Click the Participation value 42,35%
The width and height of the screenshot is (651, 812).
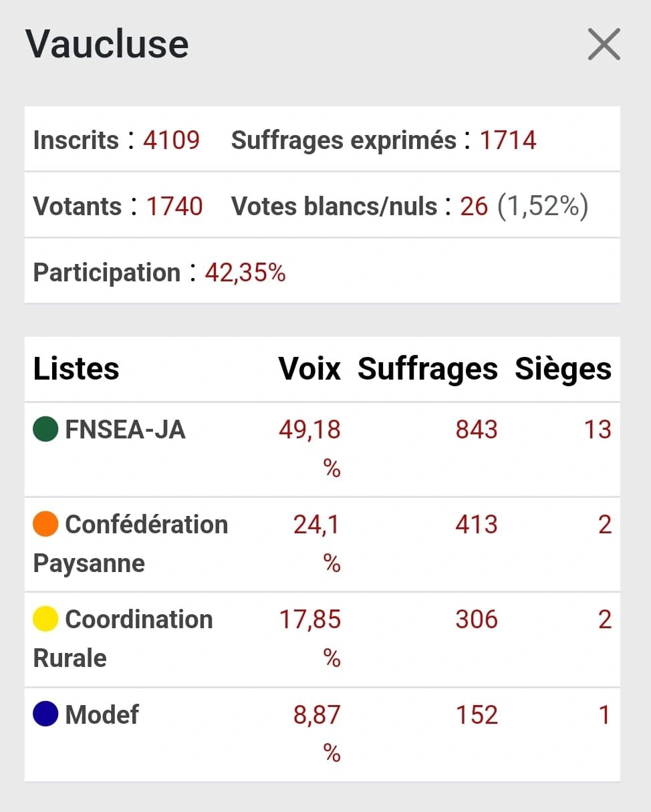245,273
